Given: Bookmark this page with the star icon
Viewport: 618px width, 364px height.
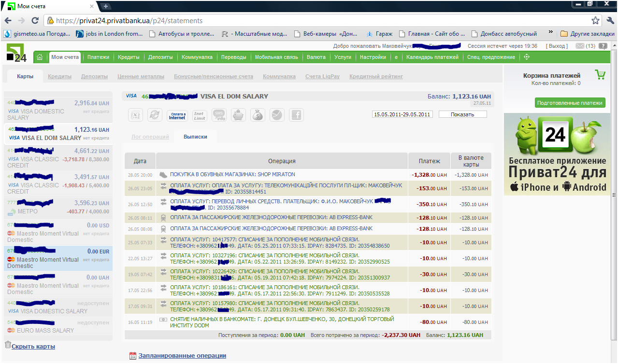Looking at the screenshot, I should click(x=595, y=21).
